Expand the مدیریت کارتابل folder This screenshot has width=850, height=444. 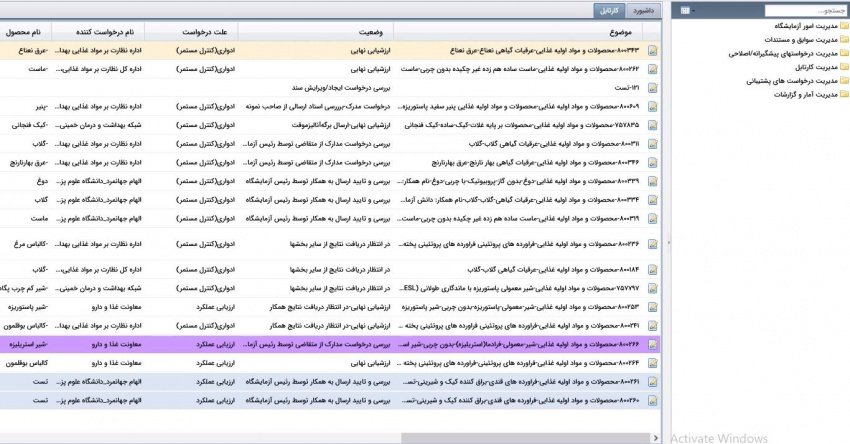(844, 67)
